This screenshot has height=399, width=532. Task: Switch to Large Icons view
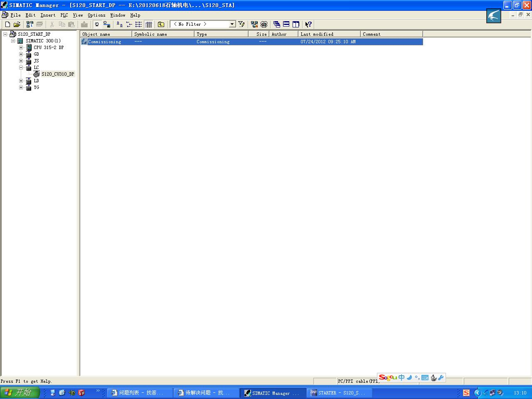(120, 25)
